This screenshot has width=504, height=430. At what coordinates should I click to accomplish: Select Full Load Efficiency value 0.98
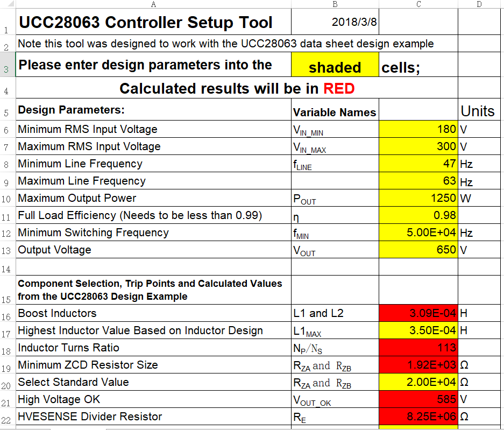point(418,215)
